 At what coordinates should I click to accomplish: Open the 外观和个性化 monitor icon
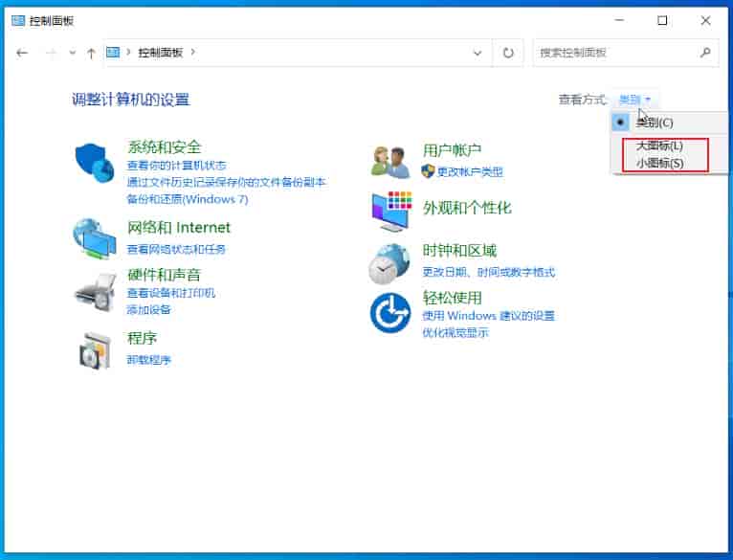[391, 212]
